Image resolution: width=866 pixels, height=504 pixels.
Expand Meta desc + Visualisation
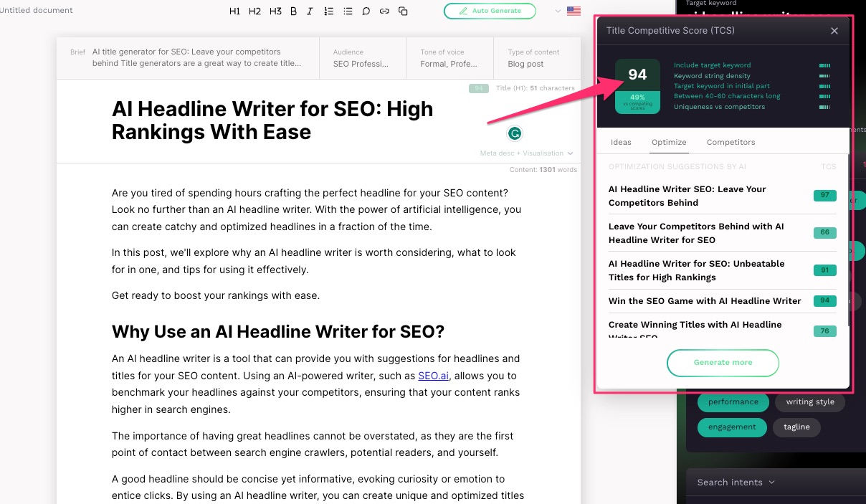pos(527,153)
